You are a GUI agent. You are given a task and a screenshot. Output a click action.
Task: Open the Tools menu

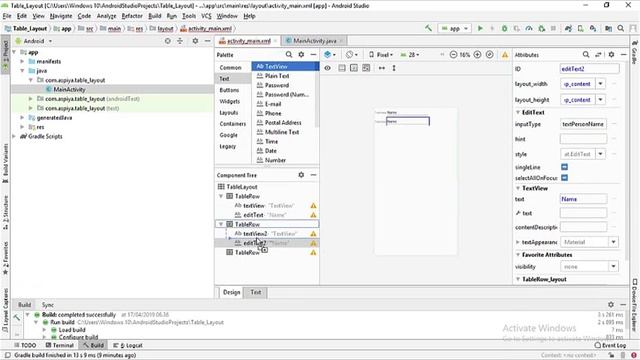coord(189,16)
